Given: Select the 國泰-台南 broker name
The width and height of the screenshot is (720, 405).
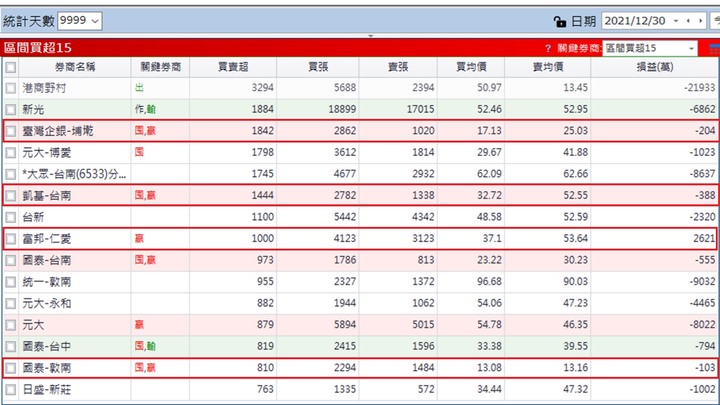Looking at the screenshot, I should [x=46, y=260].
